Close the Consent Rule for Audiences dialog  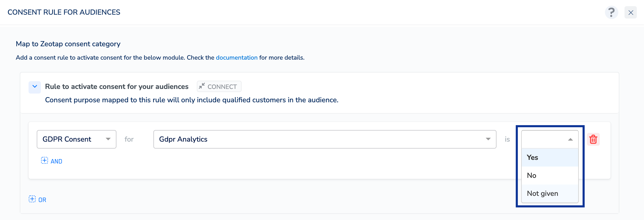point(630,12)
